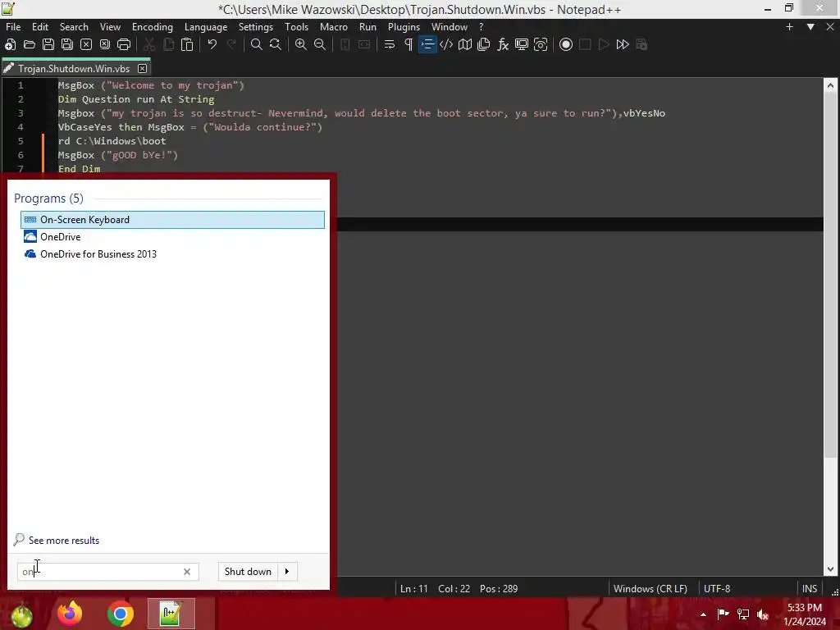Click the network tray icon

tap(743, 614)
